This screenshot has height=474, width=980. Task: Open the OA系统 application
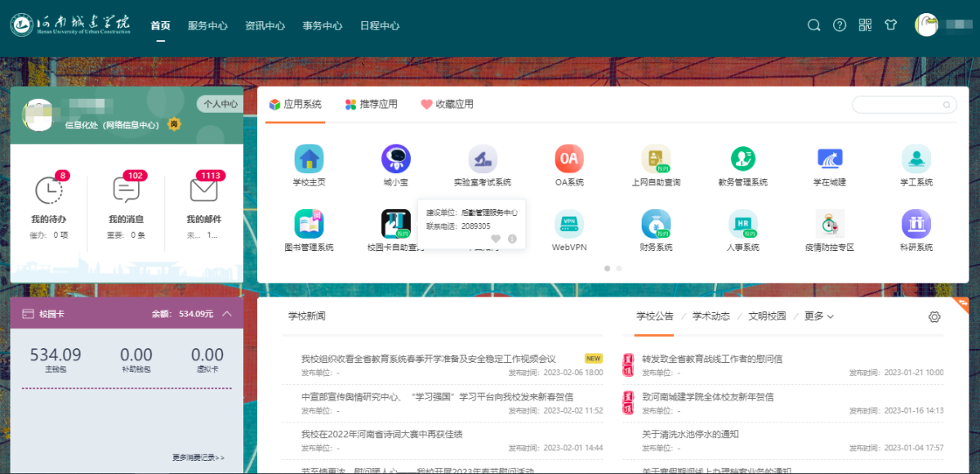569,159
